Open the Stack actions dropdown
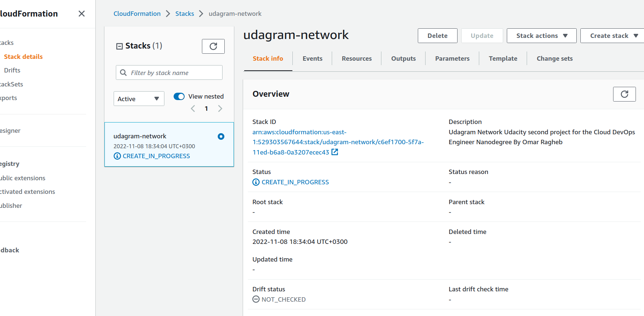644x316 pixels. pos(542,36)
